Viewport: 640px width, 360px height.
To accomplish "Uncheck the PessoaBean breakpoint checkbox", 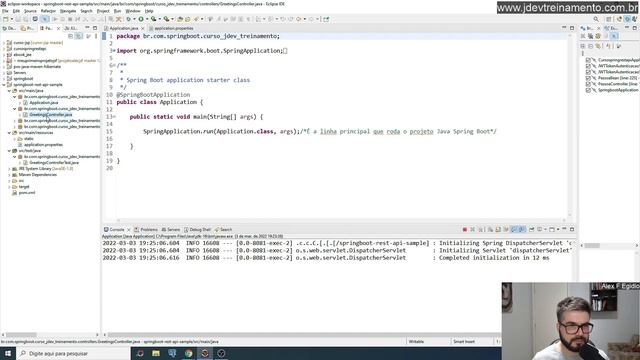I will tap(588, 78).
